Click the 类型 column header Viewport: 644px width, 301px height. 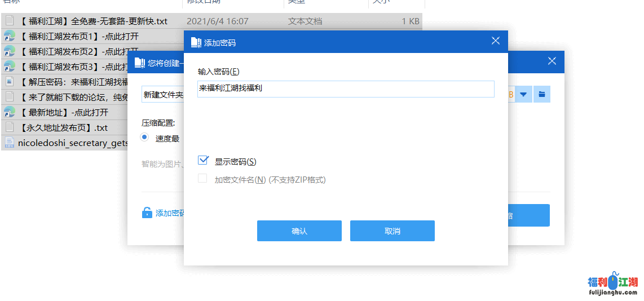[x=297, y=2]
